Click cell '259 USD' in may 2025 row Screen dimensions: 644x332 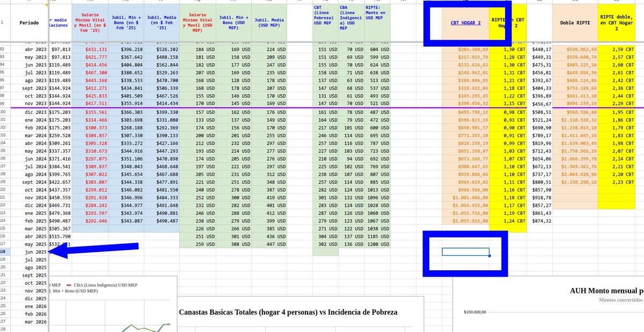click(x=197, y=244)
